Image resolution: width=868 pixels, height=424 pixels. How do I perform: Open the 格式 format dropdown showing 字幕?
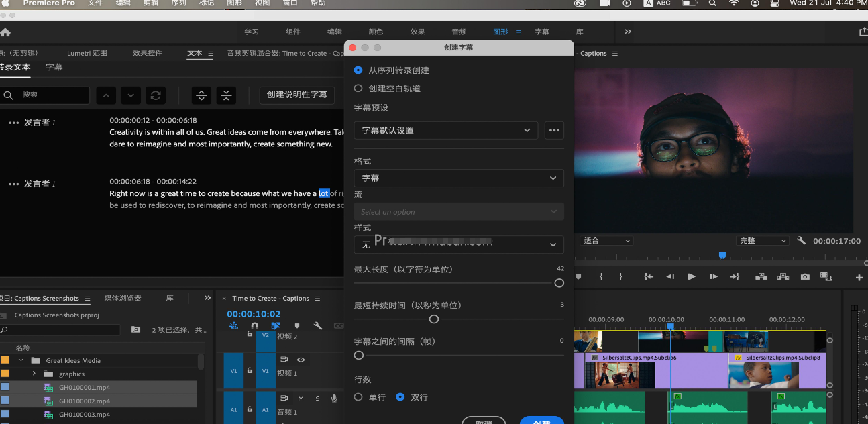[x=458, y=178]
